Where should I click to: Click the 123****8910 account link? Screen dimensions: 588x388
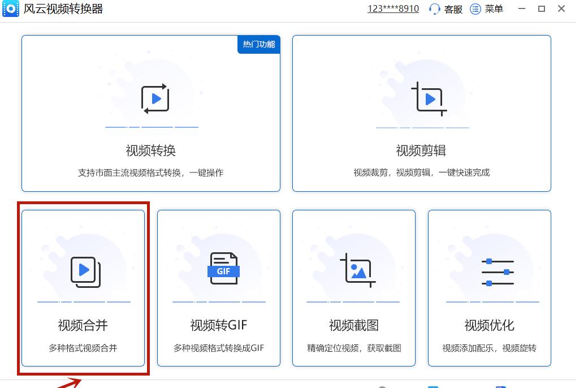[x=393, y=8]
